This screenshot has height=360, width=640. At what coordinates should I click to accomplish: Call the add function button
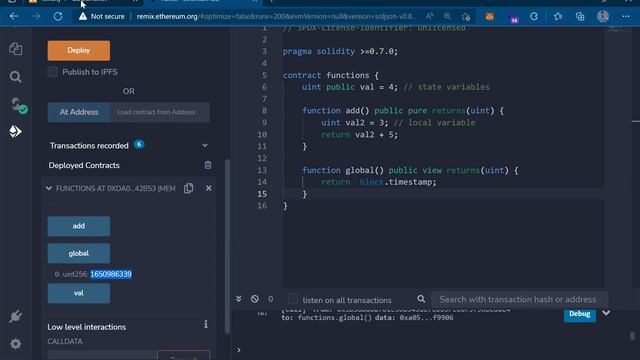[79, 226]
